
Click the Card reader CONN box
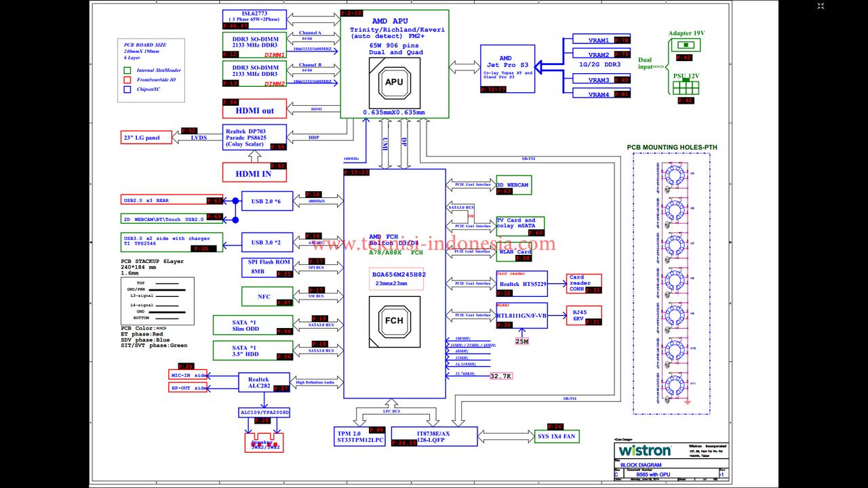(584, 283)
